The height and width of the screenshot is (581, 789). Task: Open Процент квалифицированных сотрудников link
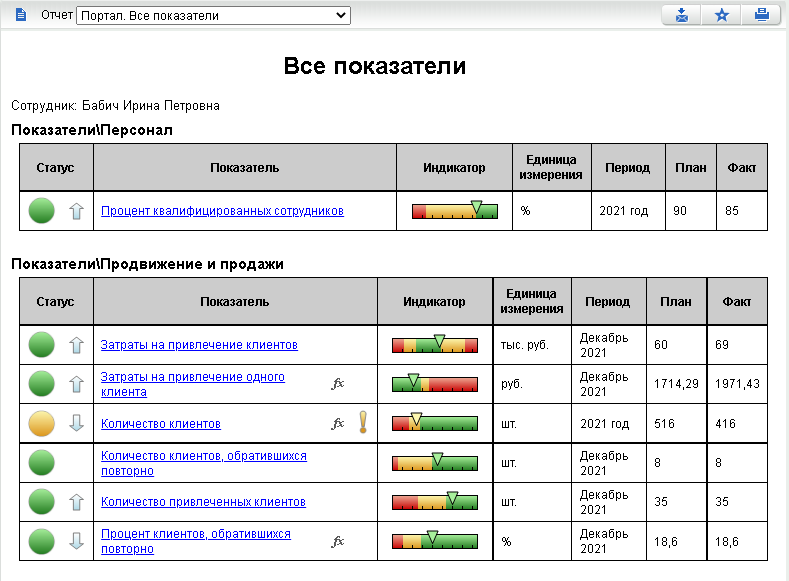(x=222, y=211)
